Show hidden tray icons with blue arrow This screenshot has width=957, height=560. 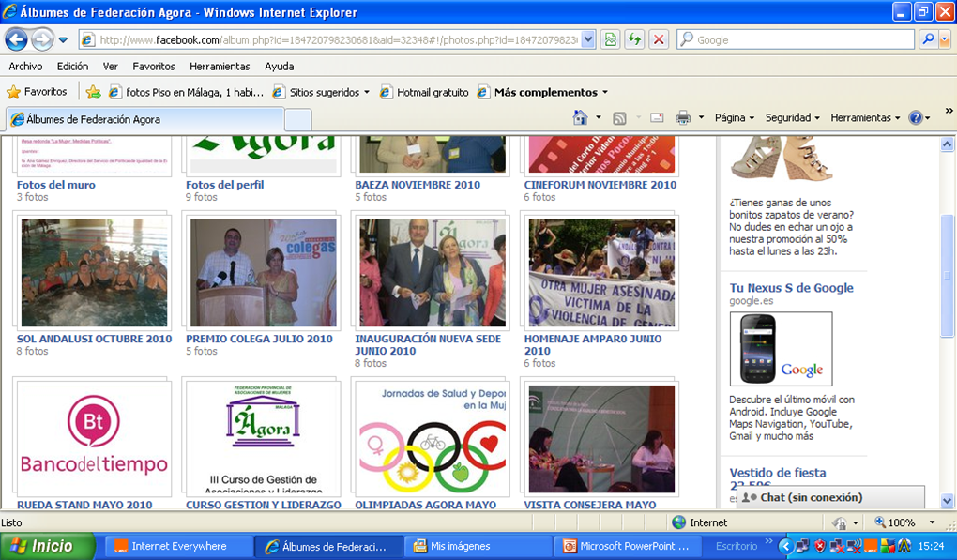(x=786, y=547)
